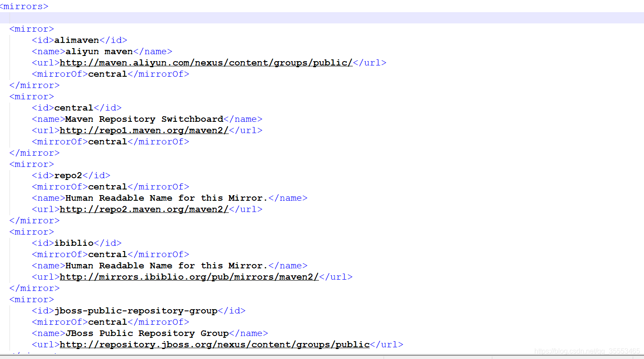Place cursor on highlighted empty line
Viewport: 644px width, 359px height.
[322, 18]
